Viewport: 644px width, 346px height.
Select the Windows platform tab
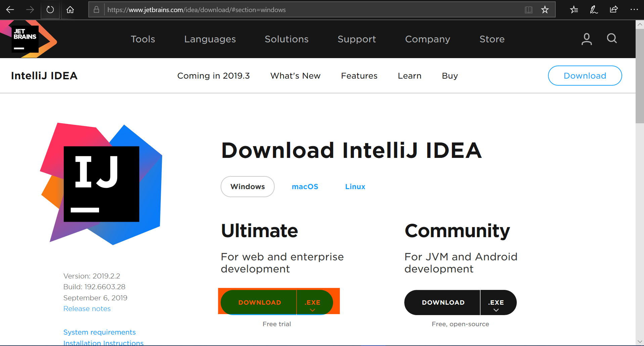point(247,186)
